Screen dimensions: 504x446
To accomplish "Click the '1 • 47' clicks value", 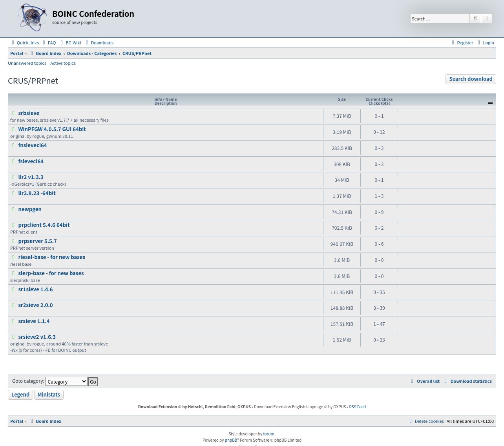I will coord(379,324).
